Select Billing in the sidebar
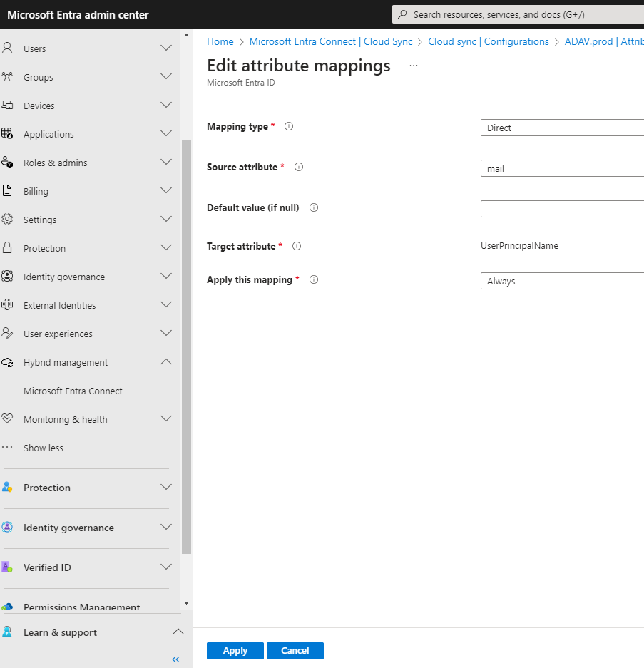The image size is (644, 668). [36, 191]
